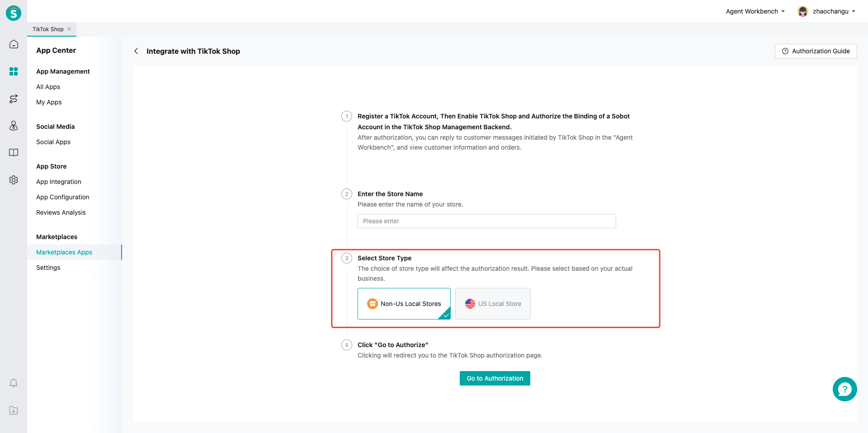The image size is (868, 433).
Task: Click the routing flow sidebar icon
Action: click(x=14, y=99)
